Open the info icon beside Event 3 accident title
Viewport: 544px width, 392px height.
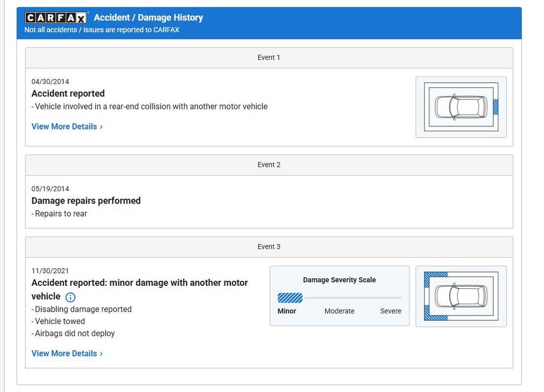71,297
